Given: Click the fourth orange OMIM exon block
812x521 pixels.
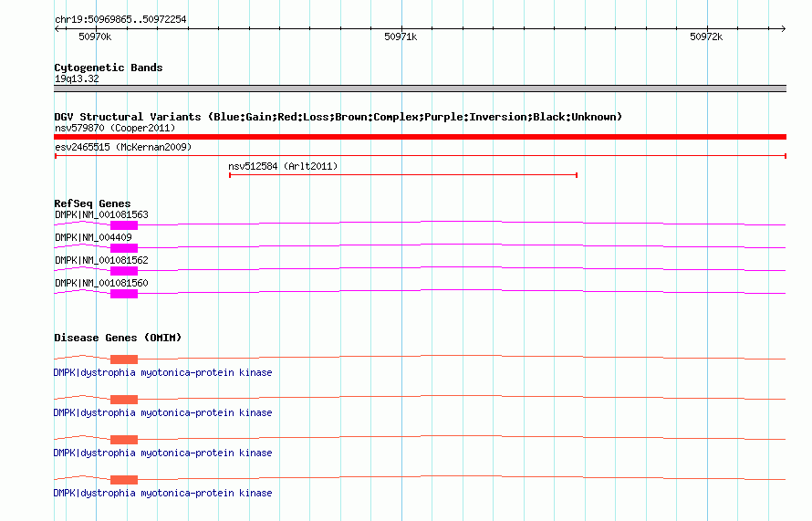Looking at the screenshot, I should click(124, 480).
